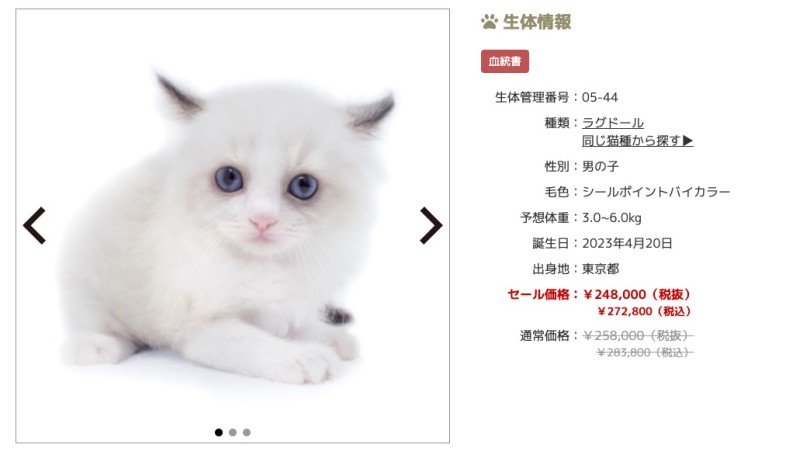Click the 生体情報 heading
Screen dimensions: 810x455
pyautogui.click(x=537, y=22)
